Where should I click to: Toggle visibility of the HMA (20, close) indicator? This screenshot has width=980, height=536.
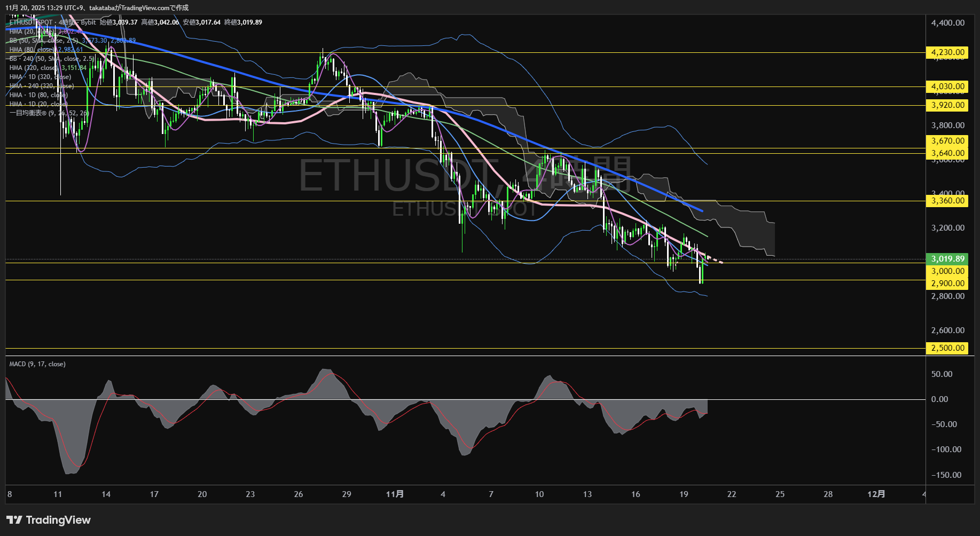tap(32, 31)
